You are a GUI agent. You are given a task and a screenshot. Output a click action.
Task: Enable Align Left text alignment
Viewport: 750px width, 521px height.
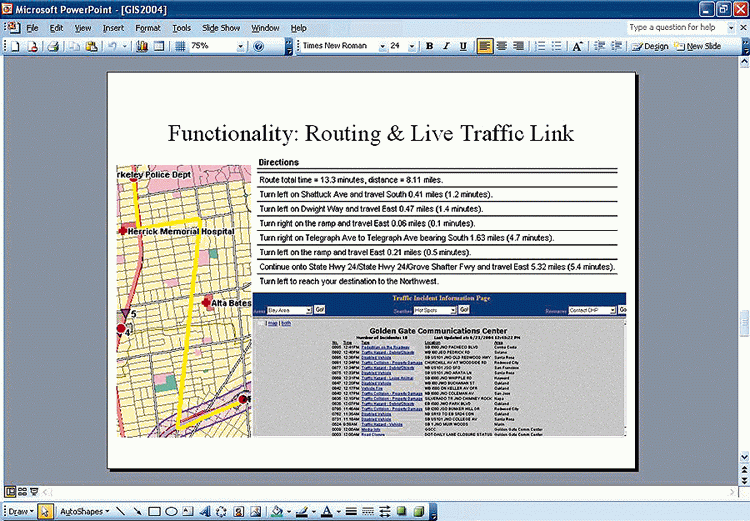[485, 46]
